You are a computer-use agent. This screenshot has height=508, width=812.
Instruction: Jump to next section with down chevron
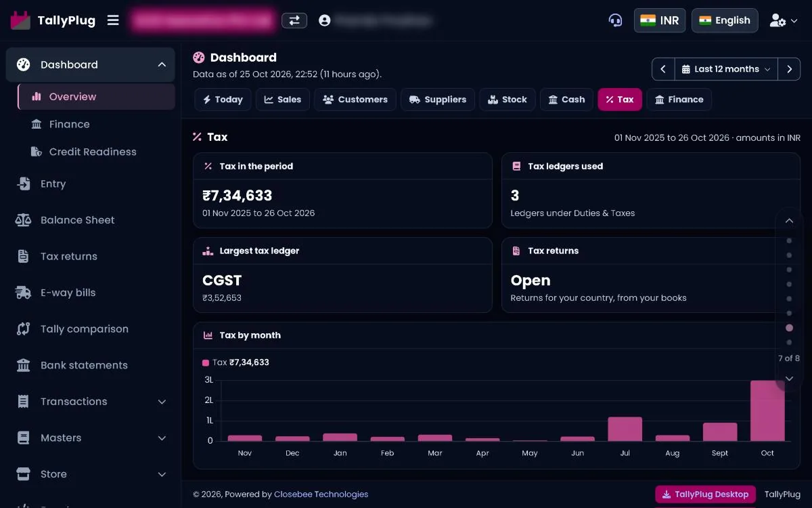click(x=789, y=379)
